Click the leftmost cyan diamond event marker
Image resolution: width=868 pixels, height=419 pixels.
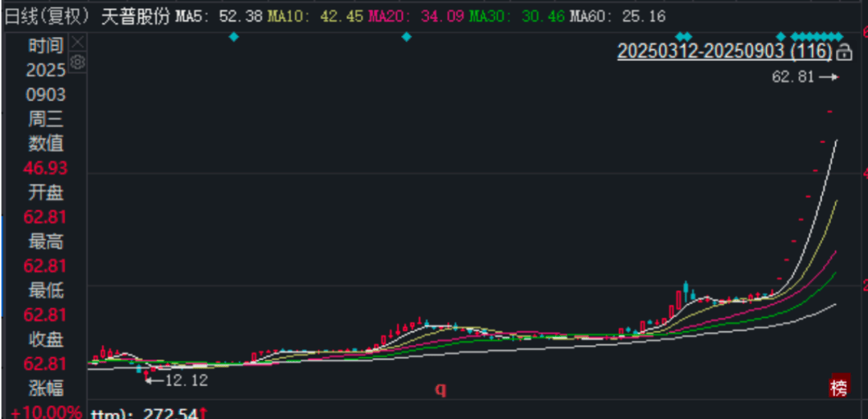234,36
